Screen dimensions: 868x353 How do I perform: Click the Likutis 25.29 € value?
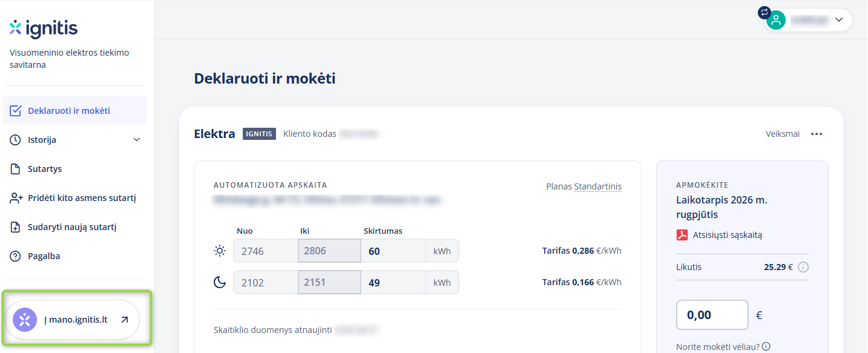pos(778,267)
